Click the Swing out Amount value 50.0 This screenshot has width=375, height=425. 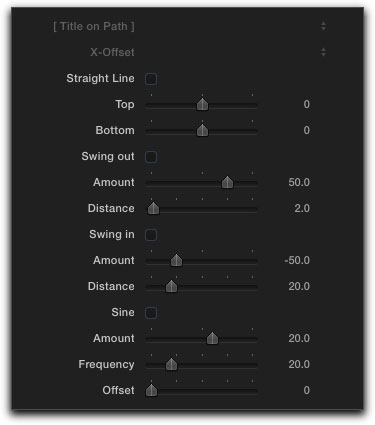299,183
